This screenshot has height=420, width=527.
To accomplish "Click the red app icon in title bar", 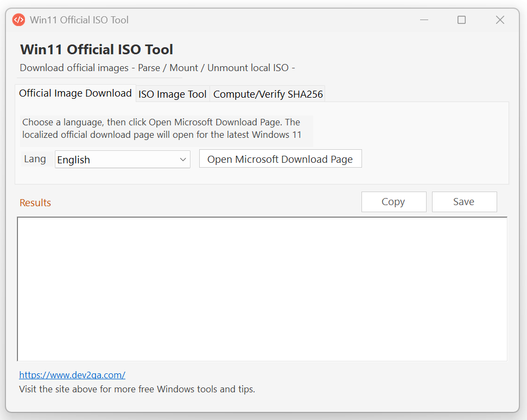I will point(18,20).
